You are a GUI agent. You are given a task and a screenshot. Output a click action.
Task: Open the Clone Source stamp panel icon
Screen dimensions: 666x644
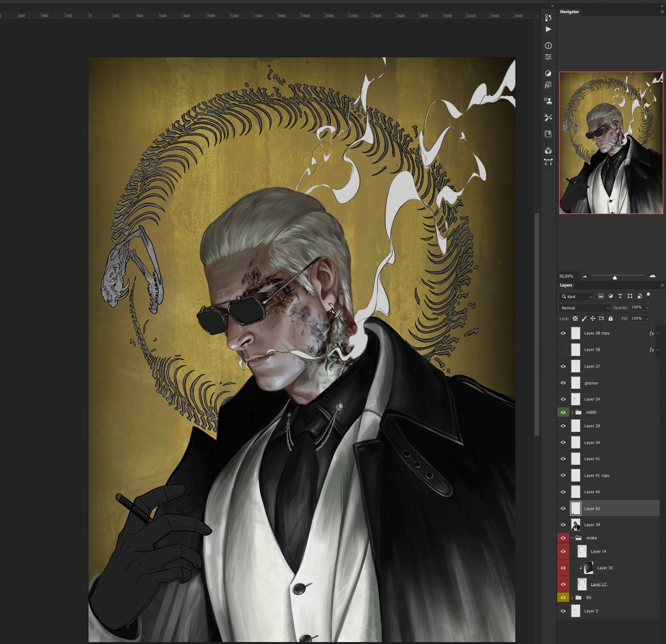(x=548, y=101)
